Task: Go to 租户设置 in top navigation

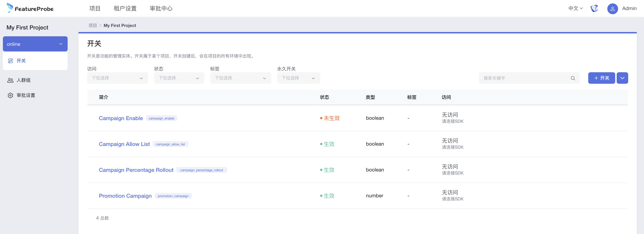Action: [x=125, y=8]
